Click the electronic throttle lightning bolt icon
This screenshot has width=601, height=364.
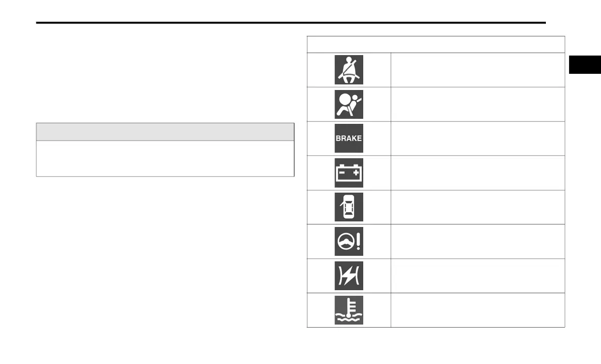(x=349, y=276)
